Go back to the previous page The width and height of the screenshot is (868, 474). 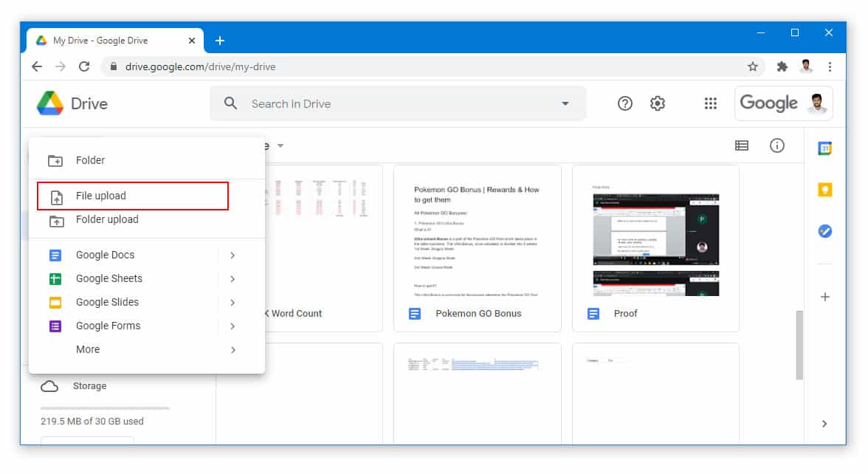(37, 66)
